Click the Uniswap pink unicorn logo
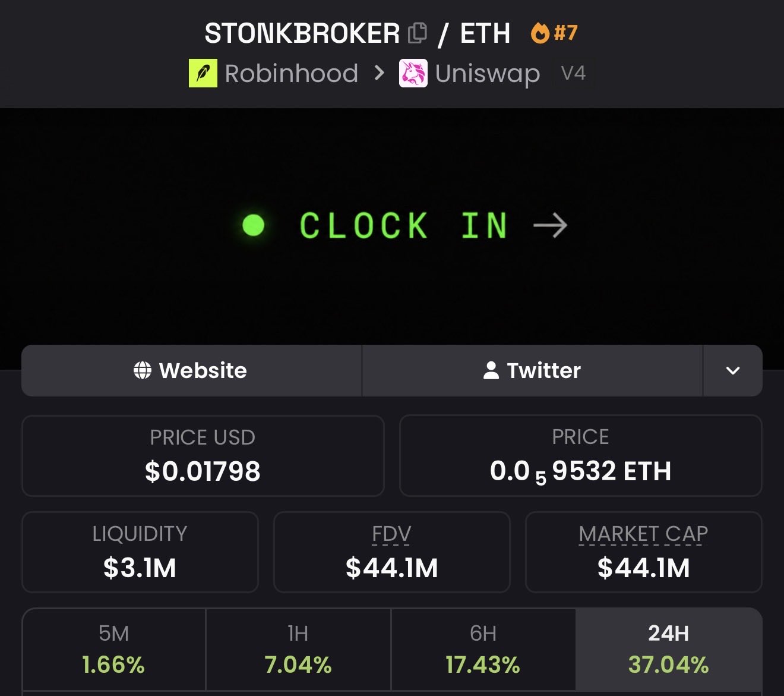This screenshot has height=696, width=784. tap(413, 73)
